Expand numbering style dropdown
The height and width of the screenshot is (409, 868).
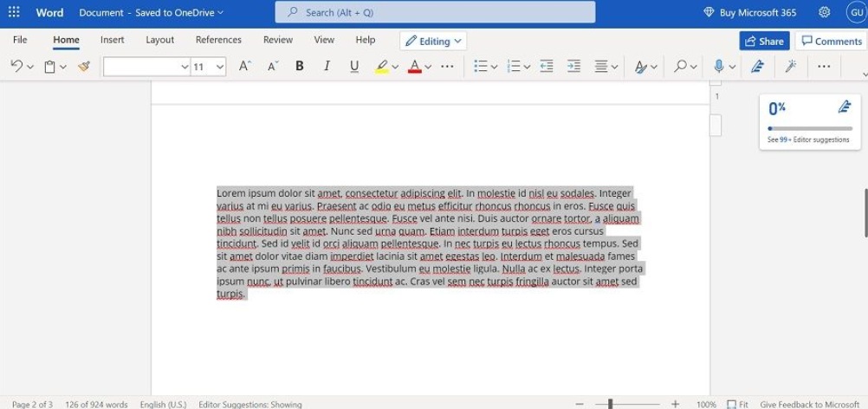[527, 67]
